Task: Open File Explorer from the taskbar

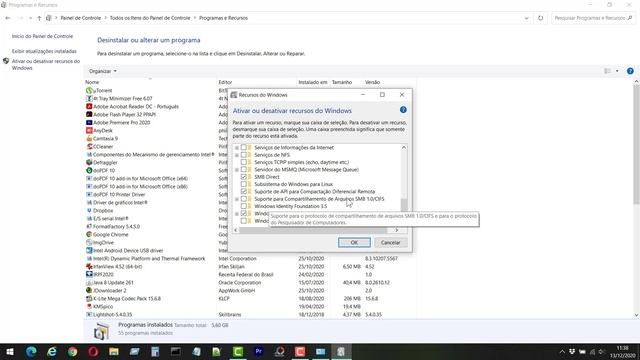Action: click(114, 351)
